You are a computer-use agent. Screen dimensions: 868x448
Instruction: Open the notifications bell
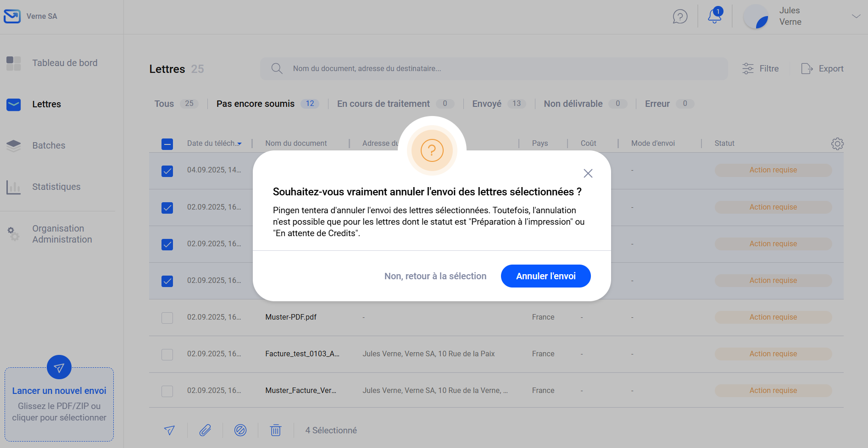(714, 16)
